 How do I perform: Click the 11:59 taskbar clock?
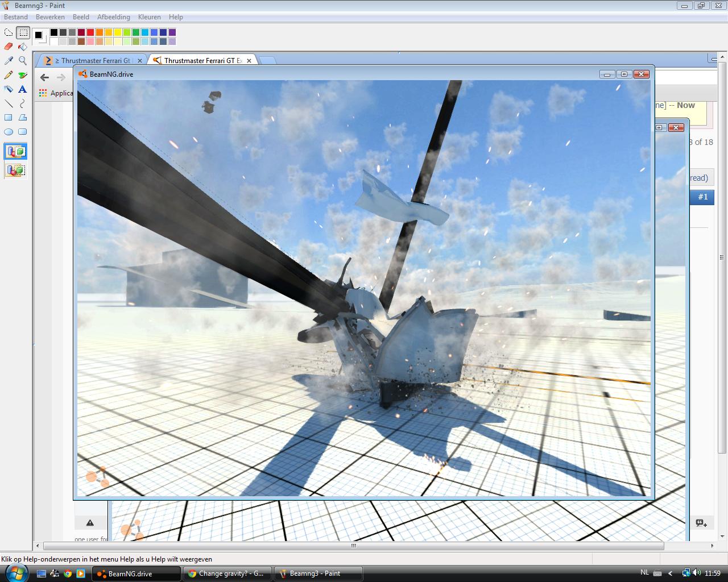tap(713, 573)
